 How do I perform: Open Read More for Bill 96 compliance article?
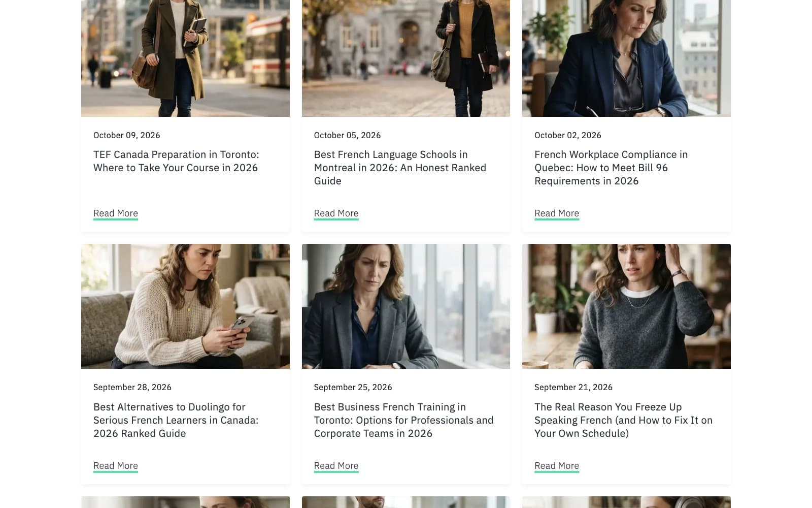[557, 213]
